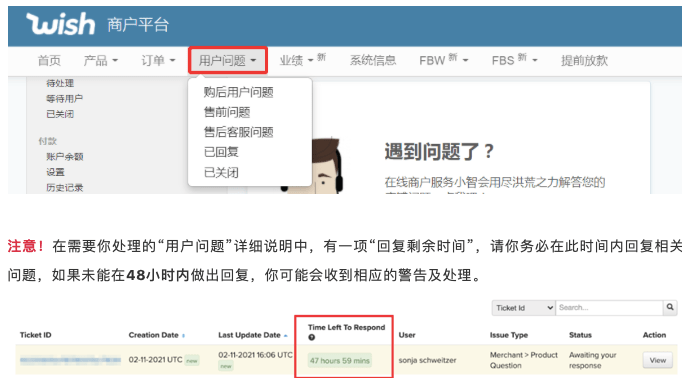This screenshot has height=378, width=682.
Task: Expand the FBS menu
Action: tap(515, 60)
